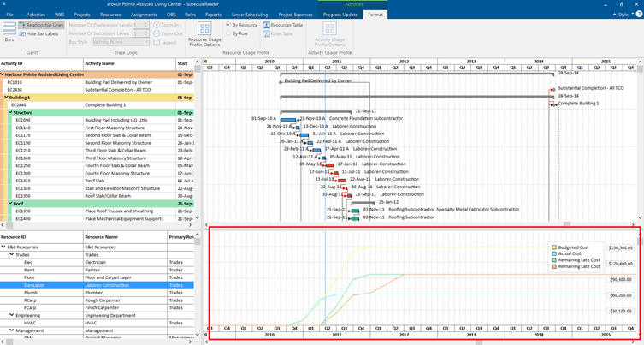
Task: Collapse Harbour Pointe Assisted Living Center group
Action: point(2,74)
